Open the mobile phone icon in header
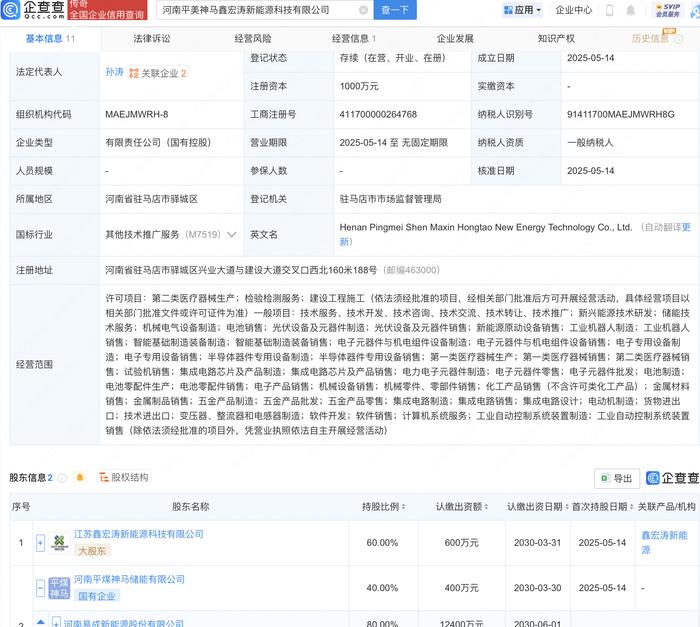Image resolution: width=700 pixels, height=627 pixels. [609, 10]
